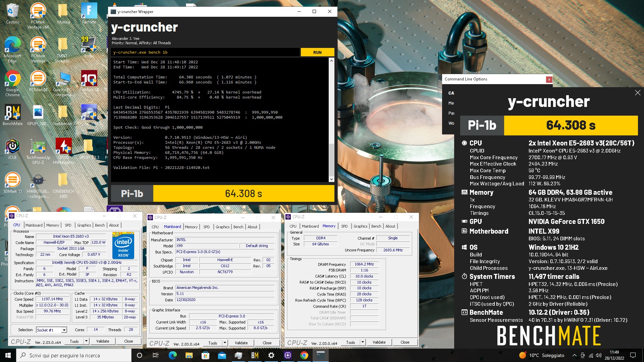Click the BenchMate icon in the taskbar
This screenshot has width=644, height=362.
255,355
